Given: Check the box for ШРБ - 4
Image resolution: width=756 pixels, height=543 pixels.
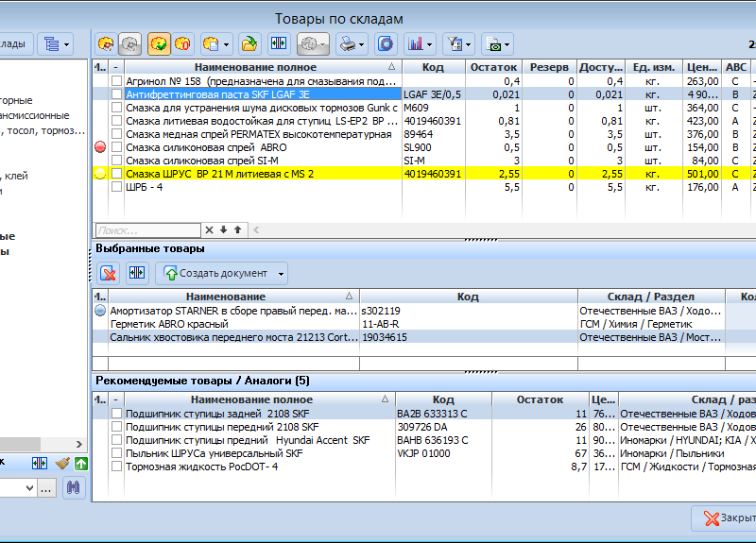Looking at the screenshot, I should click(x=116, y=186).
